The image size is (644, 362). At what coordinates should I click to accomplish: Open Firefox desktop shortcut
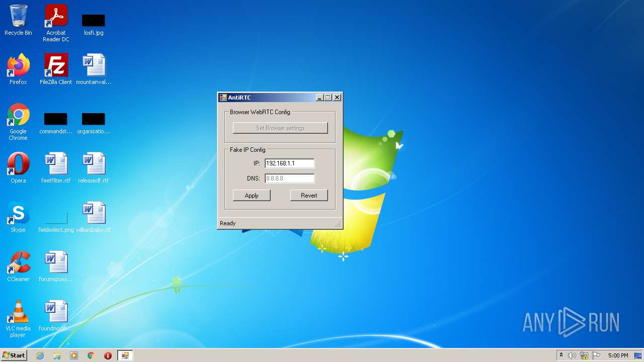click(18, 69)
